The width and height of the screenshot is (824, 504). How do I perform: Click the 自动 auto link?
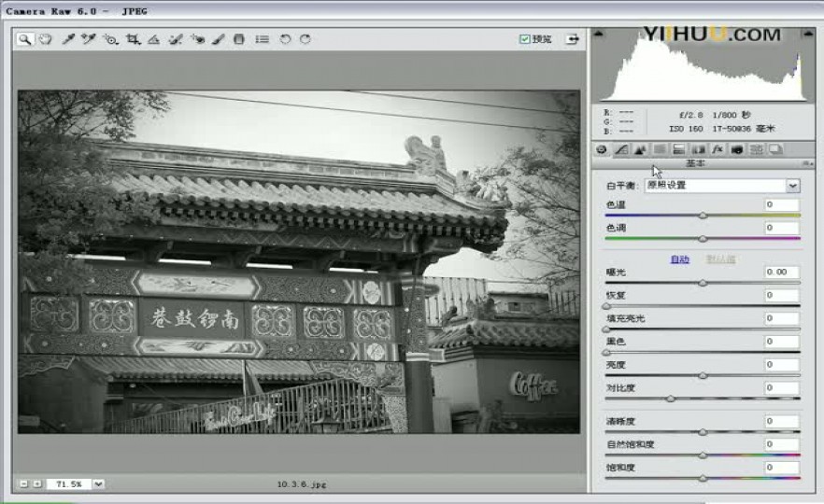679,259
